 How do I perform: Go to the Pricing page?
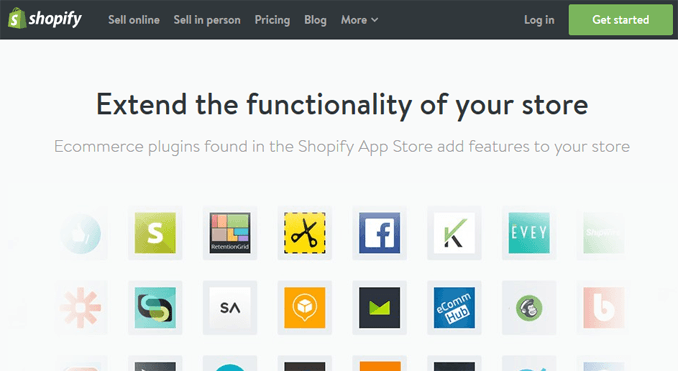coord(272,20)
